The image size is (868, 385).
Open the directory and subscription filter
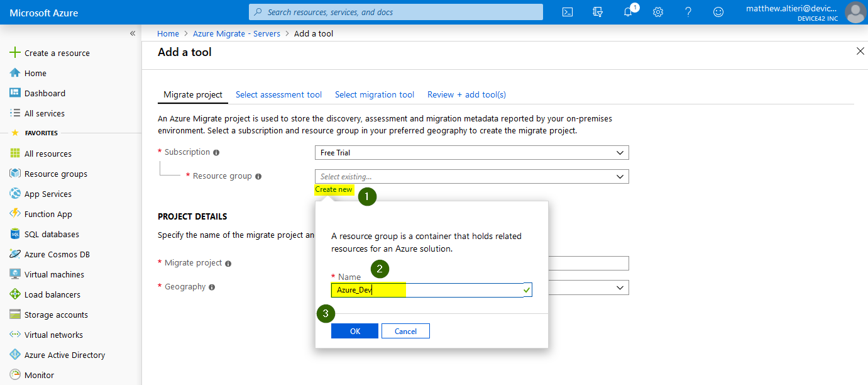[x=597, y=11]
